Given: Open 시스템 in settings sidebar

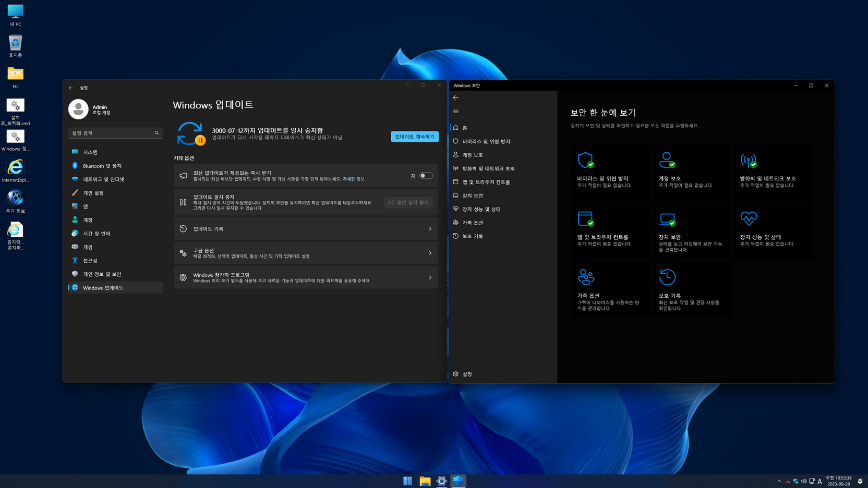Looking at the screenshot, I should click(115, 152).
